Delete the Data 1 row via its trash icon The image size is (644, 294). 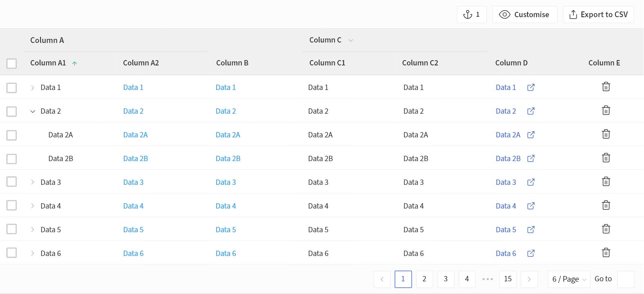pos(606,87)
